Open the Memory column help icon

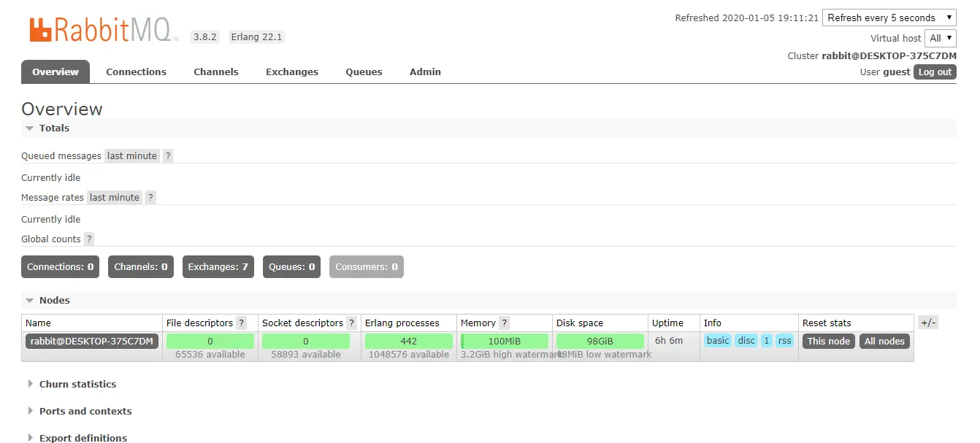tap(504, 323)
